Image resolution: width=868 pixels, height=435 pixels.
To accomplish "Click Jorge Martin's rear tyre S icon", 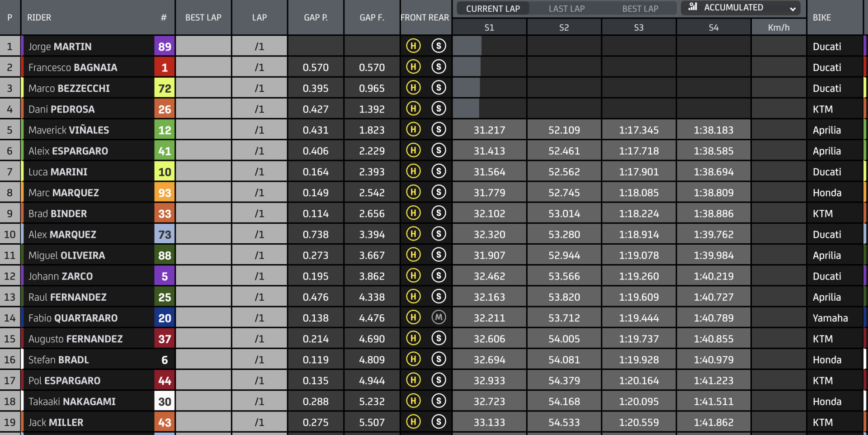I will pyautogui.click(x=439, y=46).
